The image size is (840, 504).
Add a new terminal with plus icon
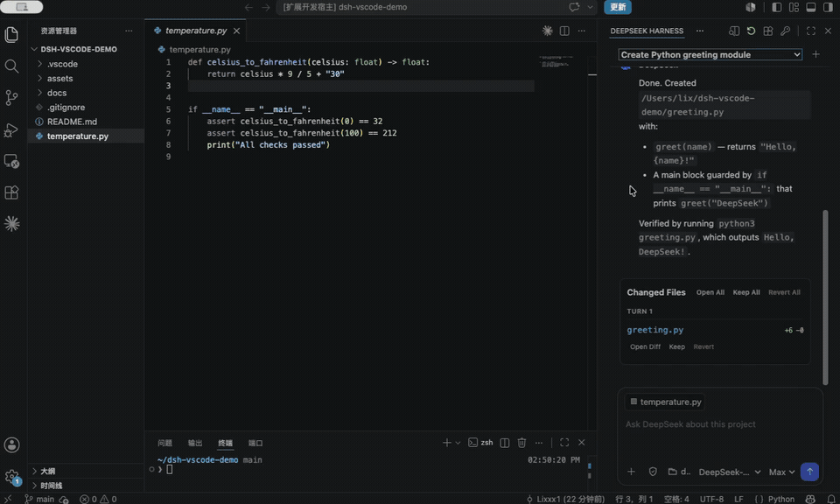coord(446,443)
